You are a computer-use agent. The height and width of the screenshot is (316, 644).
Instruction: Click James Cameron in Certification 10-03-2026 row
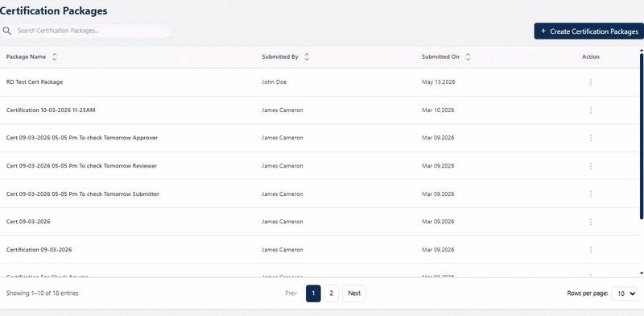point(283,110)
